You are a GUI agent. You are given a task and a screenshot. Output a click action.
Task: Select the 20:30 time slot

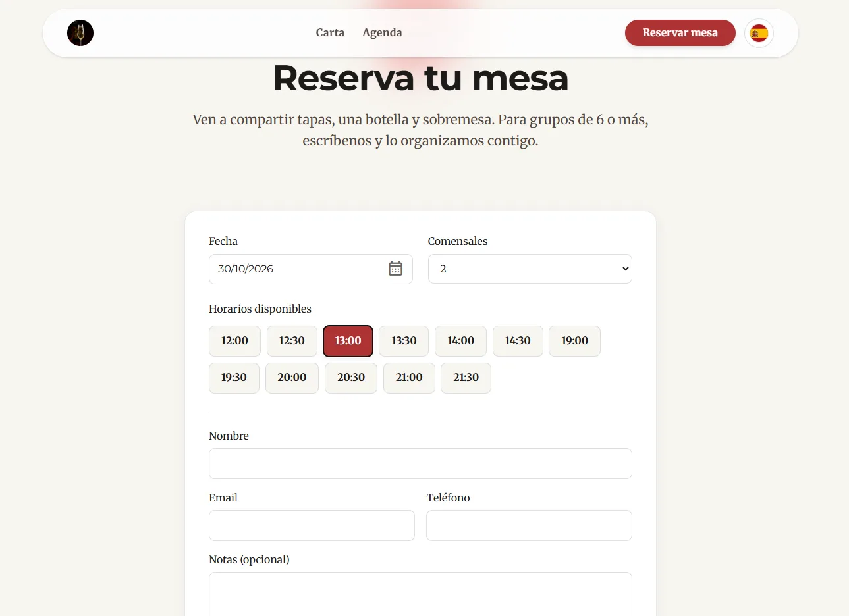click(x=351, y=378)
